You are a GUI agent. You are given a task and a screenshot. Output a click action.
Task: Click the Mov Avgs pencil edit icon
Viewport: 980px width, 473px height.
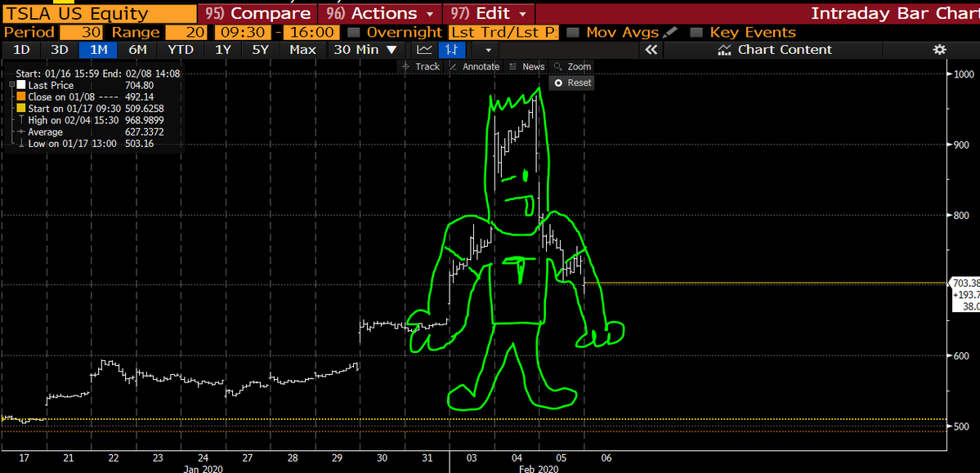click(670, 33)
